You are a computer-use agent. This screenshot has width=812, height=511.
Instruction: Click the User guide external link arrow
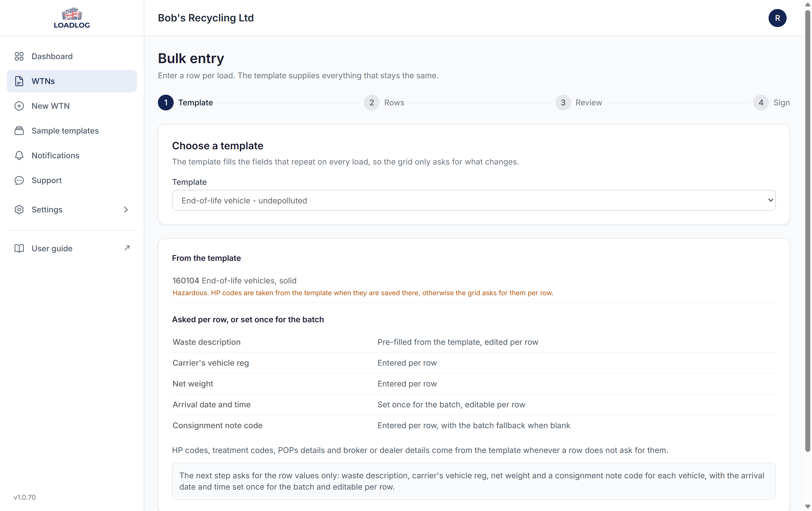[127, 248]
